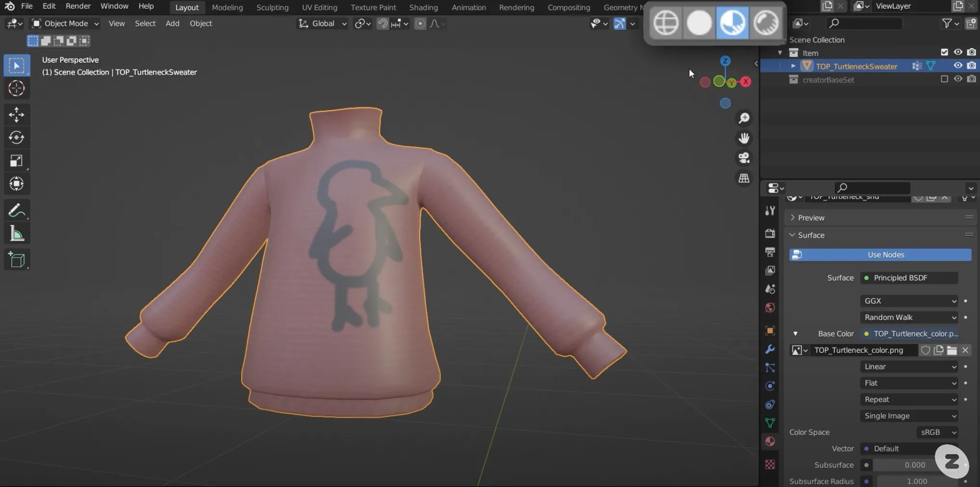Viewport: 980px width, 487px height.
Task: Open the Repeat extension dropdown
Action: pos(909,400)
